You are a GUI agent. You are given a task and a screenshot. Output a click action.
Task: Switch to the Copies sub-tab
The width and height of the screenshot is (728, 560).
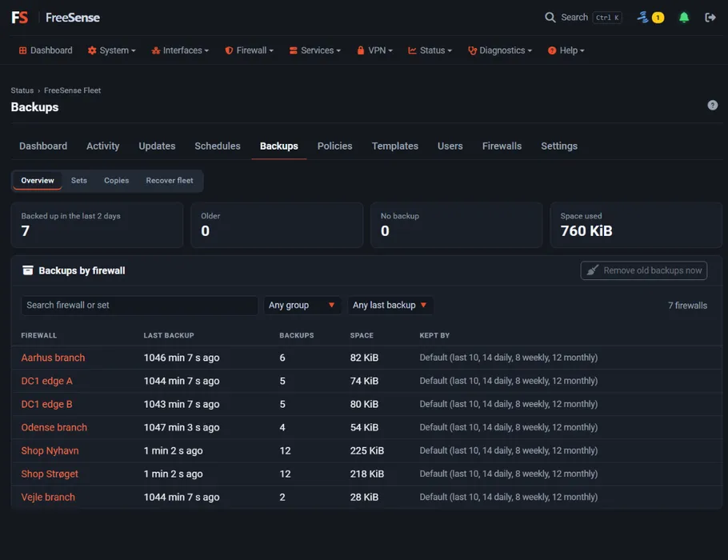[116, 181]
